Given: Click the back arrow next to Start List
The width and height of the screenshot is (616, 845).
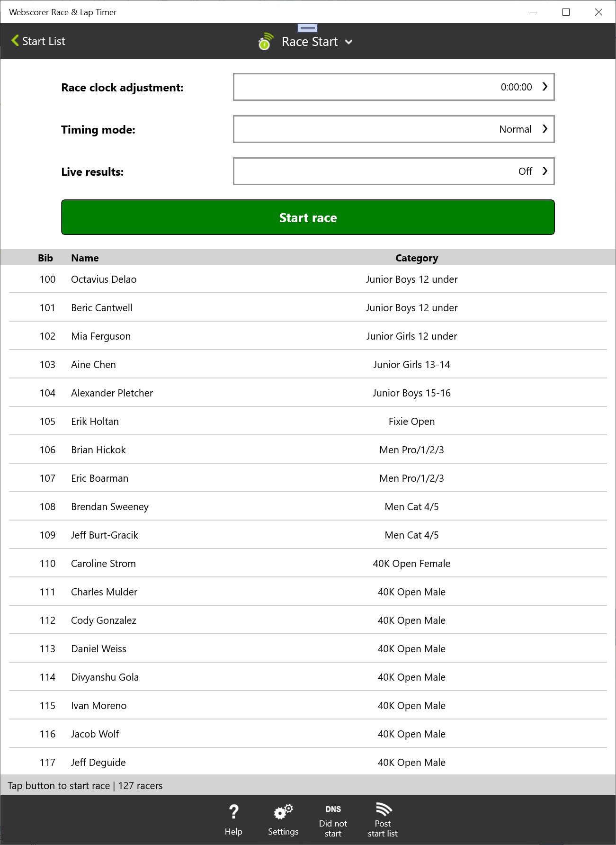Looking at the screenshot, I should click(x=15, y=41).
